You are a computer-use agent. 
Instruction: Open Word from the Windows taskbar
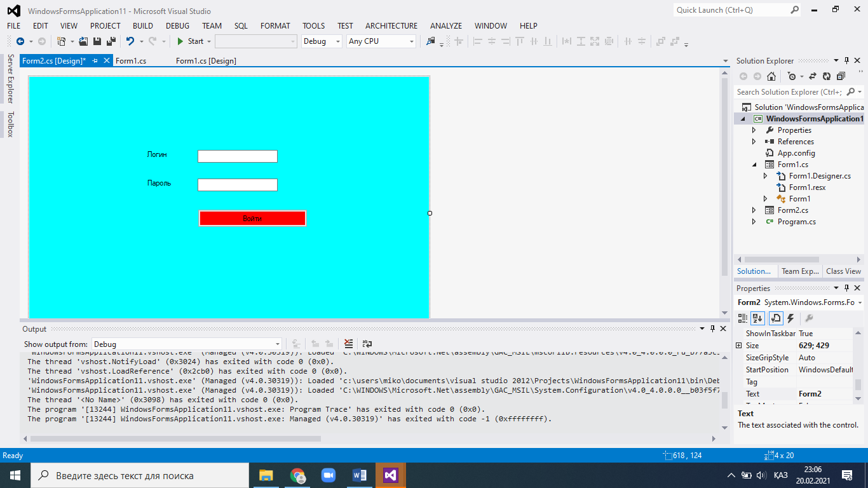click(x=360, y=475)
